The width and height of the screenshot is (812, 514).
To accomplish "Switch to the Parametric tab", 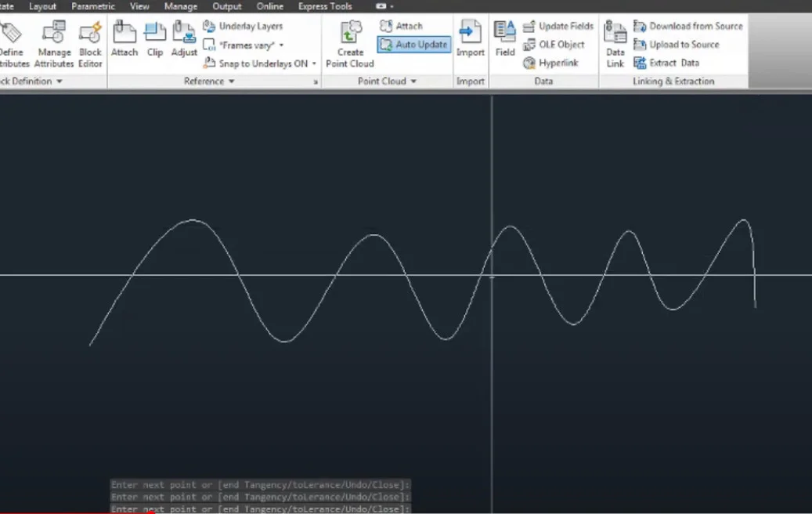I will [92, 6].
